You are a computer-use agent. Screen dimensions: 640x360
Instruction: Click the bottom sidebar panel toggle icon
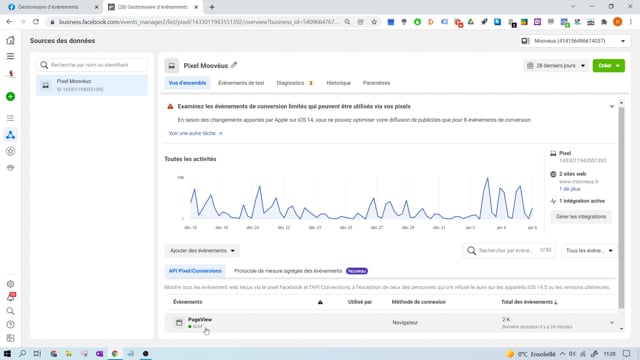click(11, 338)
